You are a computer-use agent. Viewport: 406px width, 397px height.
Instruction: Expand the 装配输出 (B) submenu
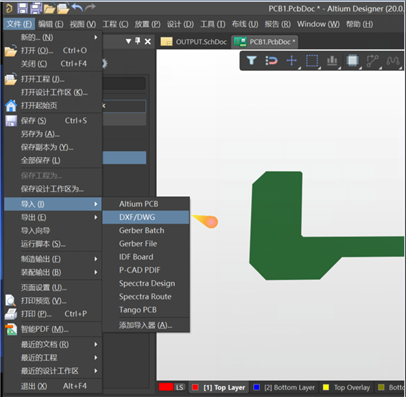tap(53, 272)
